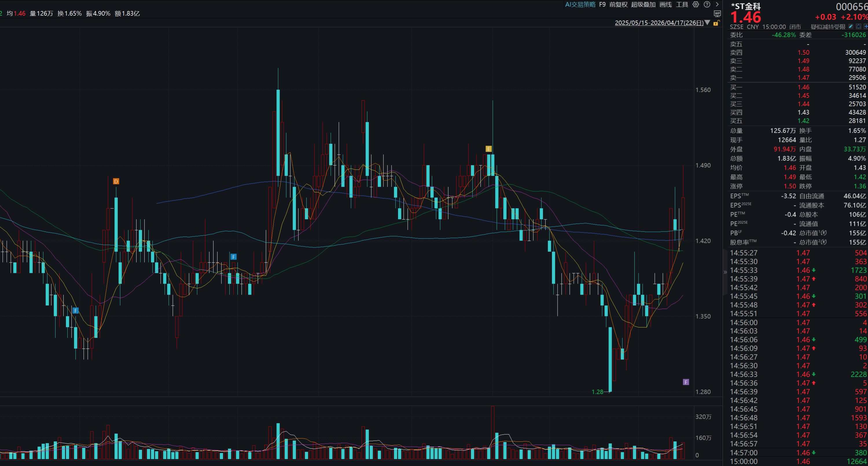This screenshot has width=868, height=466.
Task: Click the F9 button
Action: point(602,4)
